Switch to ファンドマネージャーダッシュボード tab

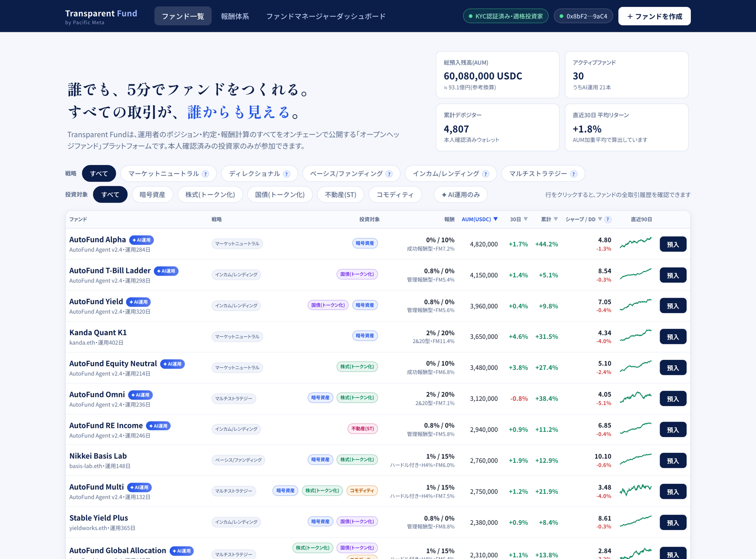[326, 16]
